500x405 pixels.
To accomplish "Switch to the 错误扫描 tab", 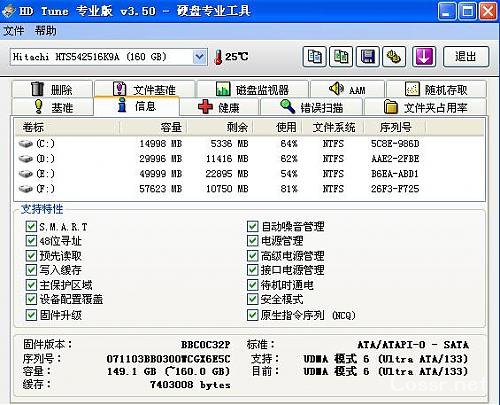I will pyautogui.click(x=311, y=107).
